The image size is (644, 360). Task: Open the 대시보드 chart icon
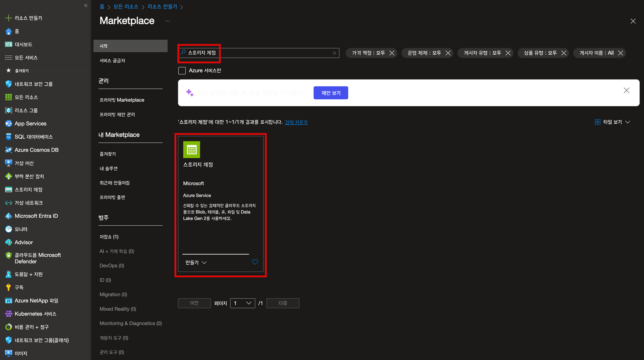pos(9,44)
